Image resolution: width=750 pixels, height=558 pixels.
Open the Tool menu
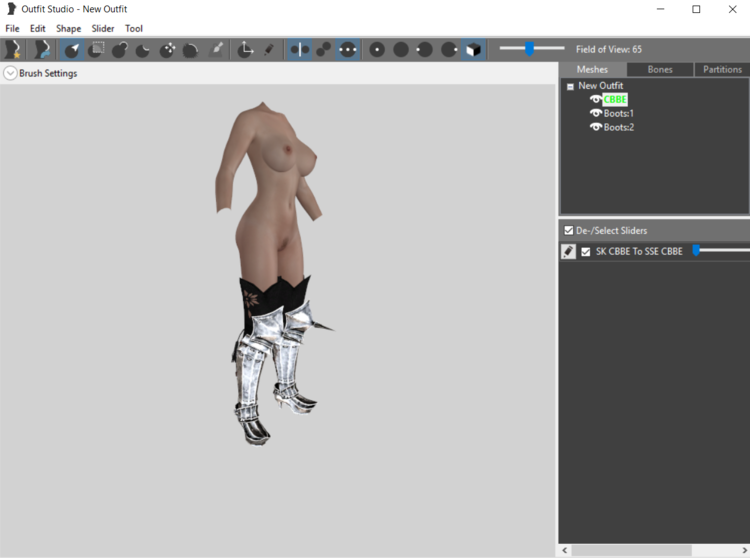[134, 28]
